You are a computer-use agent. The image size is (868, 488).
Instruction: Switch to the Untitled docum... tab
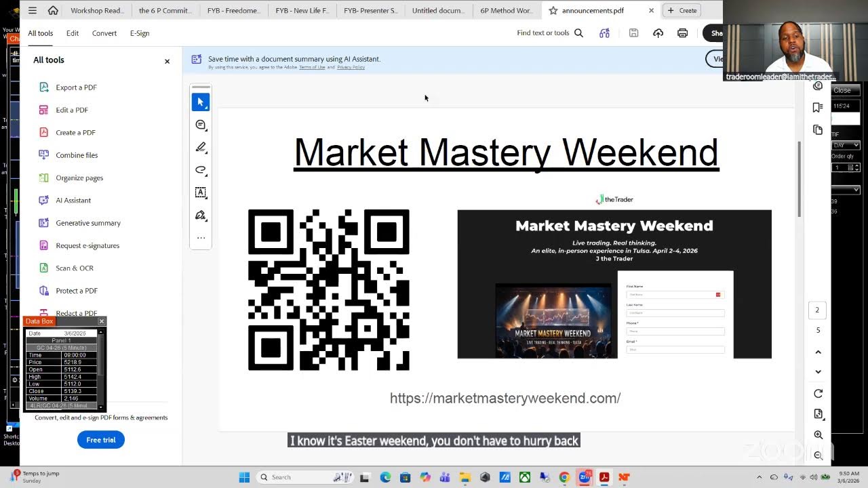tap(438, 10)
